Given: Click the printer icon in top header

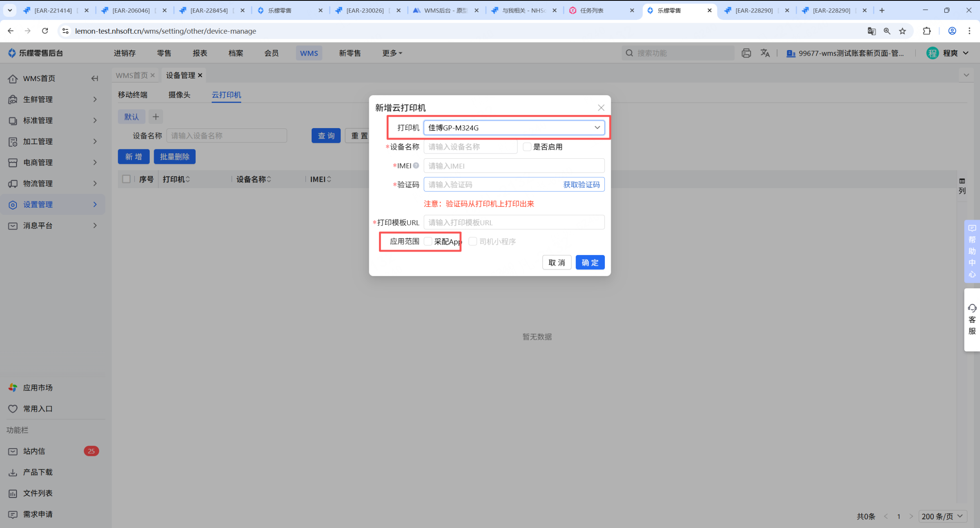Looking at the screenshot, I should click(746, 53).
